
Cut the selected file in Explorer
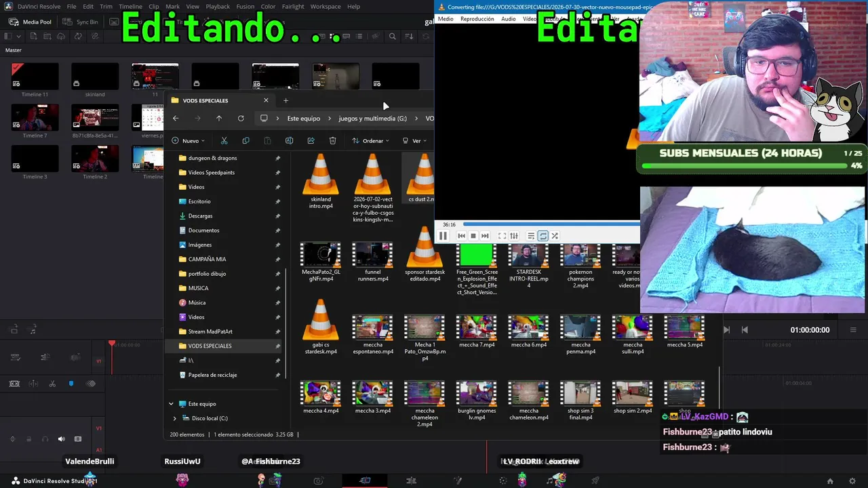coord(224,141)
